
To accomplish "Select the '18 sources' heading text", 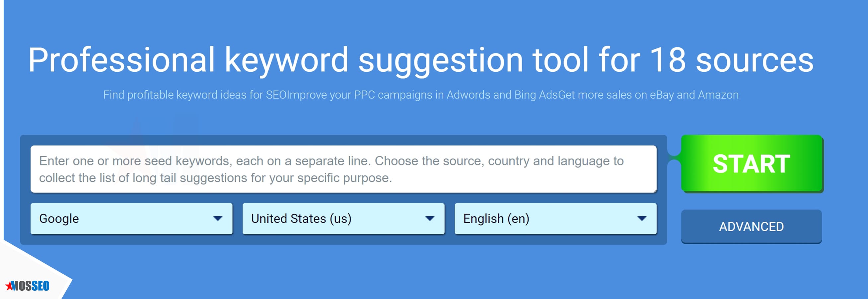I will point(732,60).
